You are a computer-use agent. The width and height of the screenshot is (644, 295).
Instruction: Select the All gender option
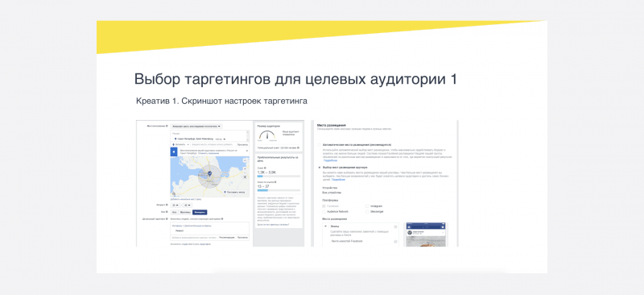pyautogui.click(x=175, y=212)
